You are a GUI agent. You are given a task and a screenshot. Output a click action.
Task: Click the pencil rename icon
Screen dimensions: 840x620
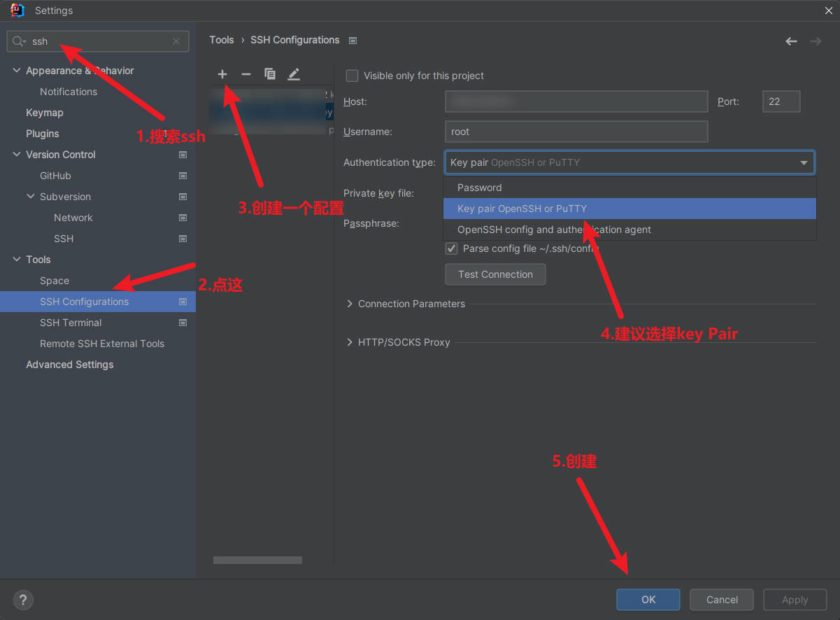[x=294, y=74]
